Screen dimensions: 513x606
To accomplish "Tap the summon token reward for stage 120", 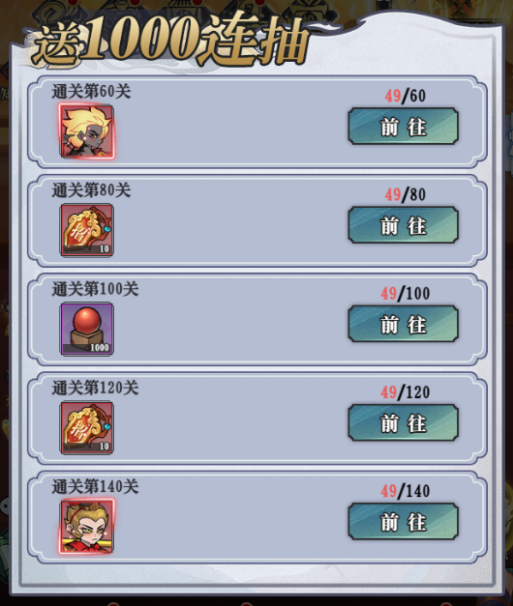I will [x=87, y=428].
